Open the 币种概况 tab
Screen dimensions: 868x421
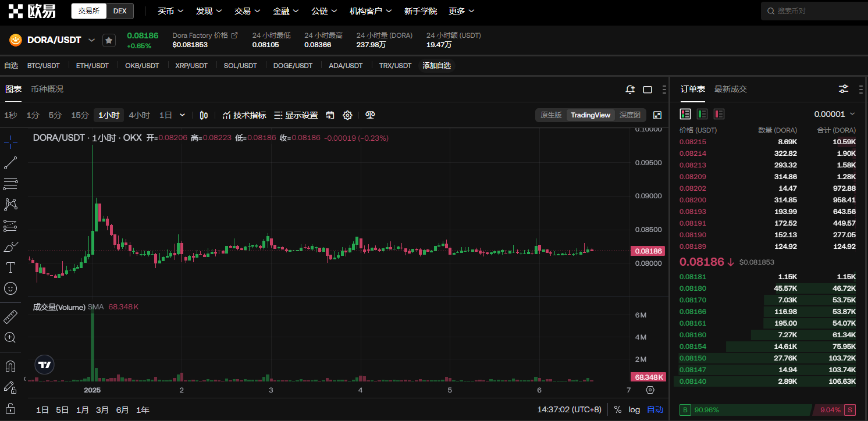tap(47, 89)
